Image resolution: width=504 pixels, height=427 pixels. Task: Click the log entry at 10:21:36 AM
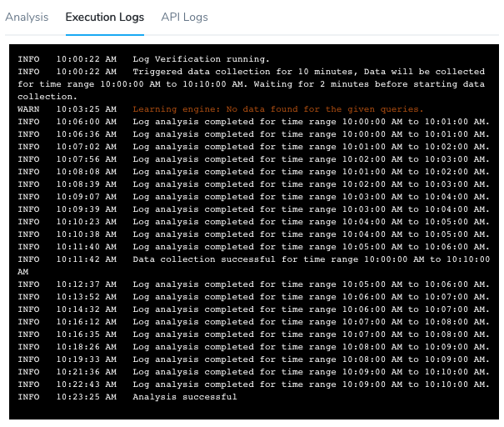coord(253,372)
